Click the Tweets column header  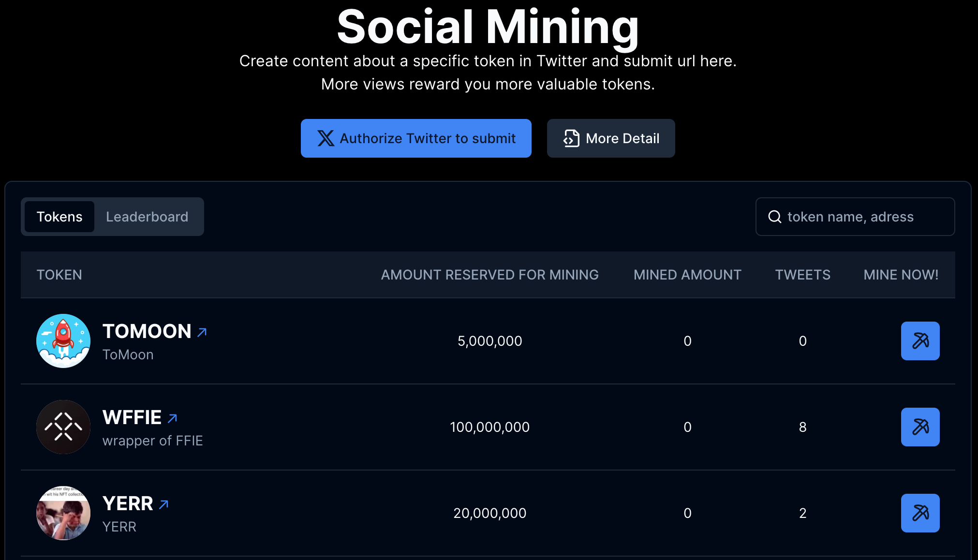(802, 275)
